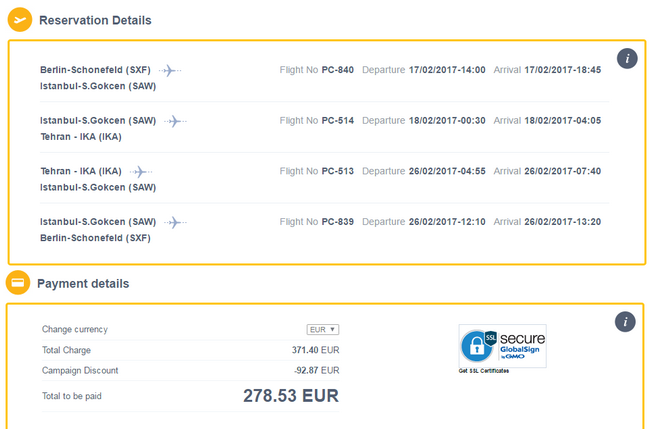The width and height of the screenshot is (650, 429).
Task: Select flight number PC-839
Action: coord(337,222)
